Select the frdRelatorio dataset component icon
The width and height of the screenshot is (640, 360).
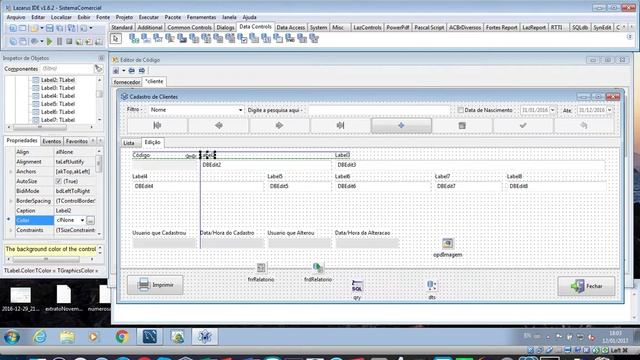318,268
